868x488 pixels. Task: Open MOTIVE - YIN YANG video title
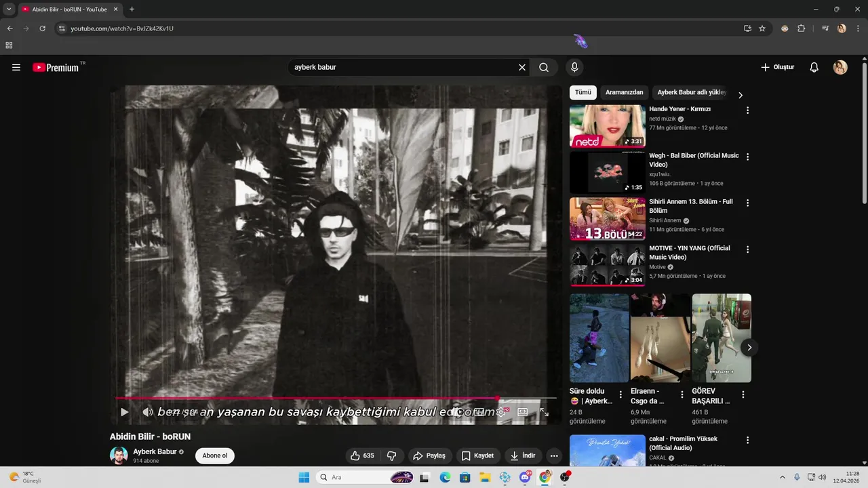(690, 253)
